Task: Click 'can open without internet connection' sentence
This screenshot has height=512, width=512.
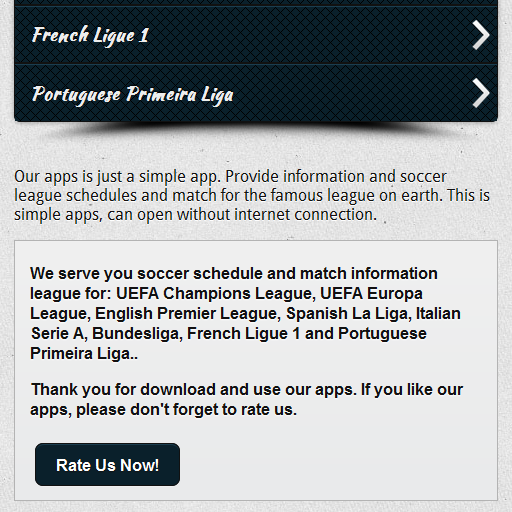Action: tap(242, 215)
